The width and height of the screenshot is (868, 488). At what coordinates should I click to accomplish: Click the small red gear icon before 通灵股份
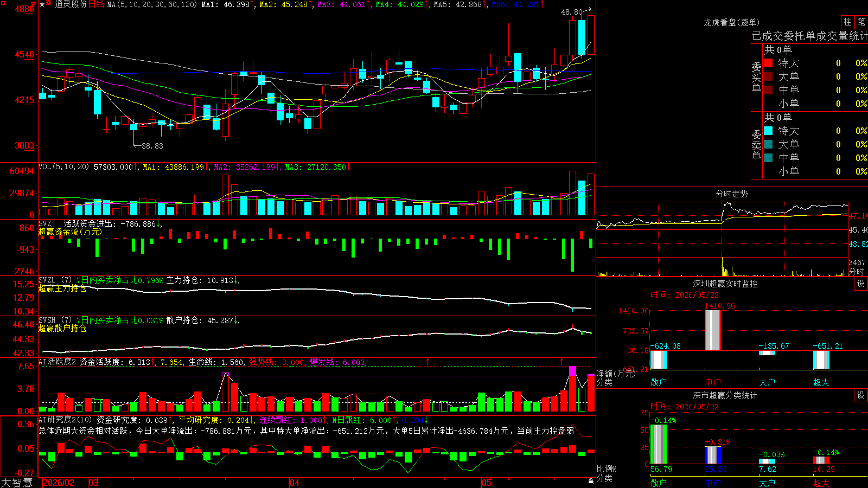coord(49,4)
